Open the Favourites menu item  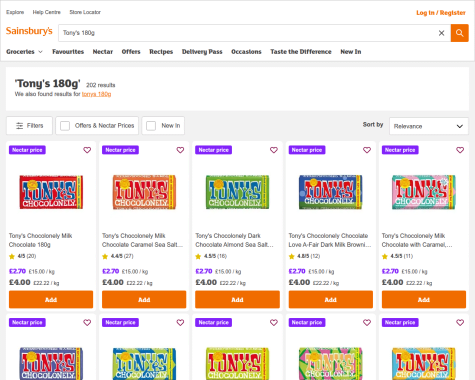(68, 52)
